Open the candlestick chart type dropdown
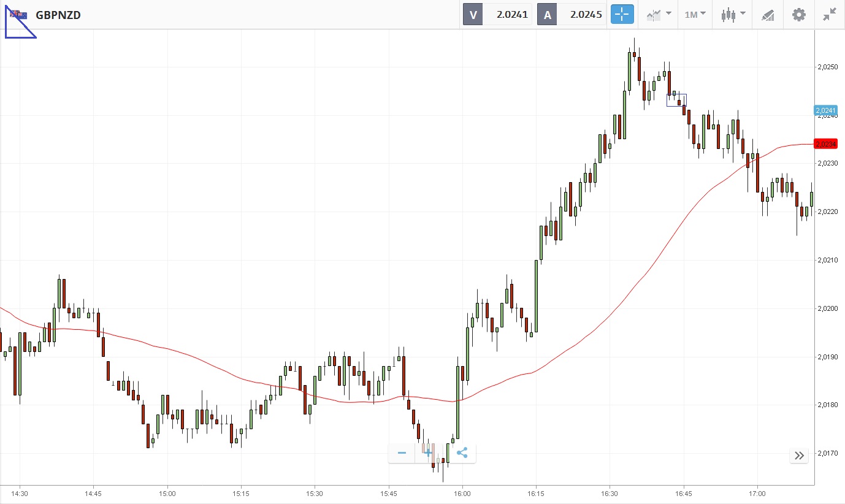 point(733,15)
